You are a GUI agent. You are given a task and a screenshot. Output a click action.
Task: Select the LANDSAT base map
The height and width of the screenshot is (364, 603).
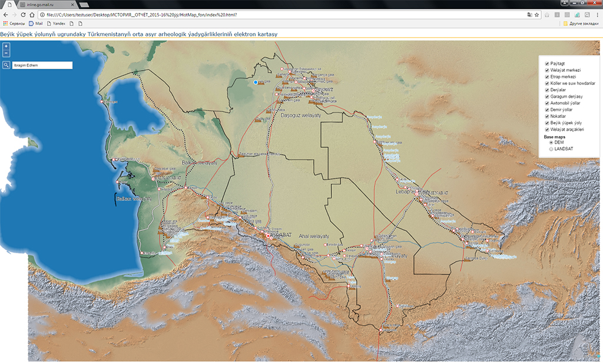click(551, 149)
